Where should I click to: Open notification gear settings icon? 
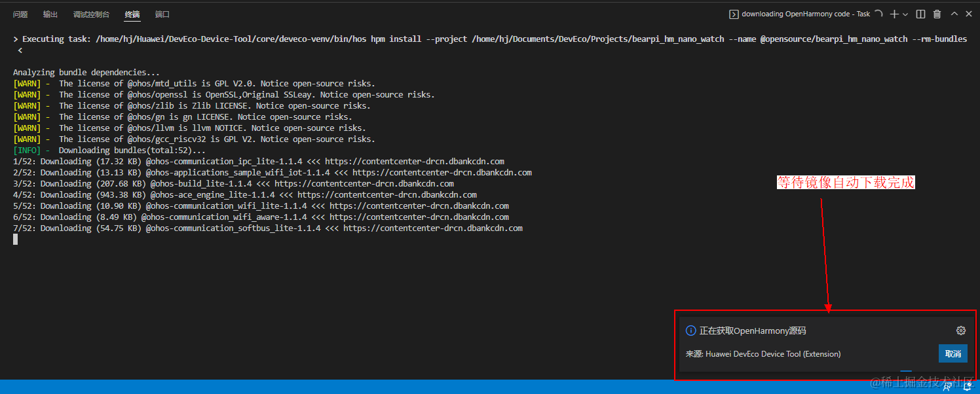(961, 331)
